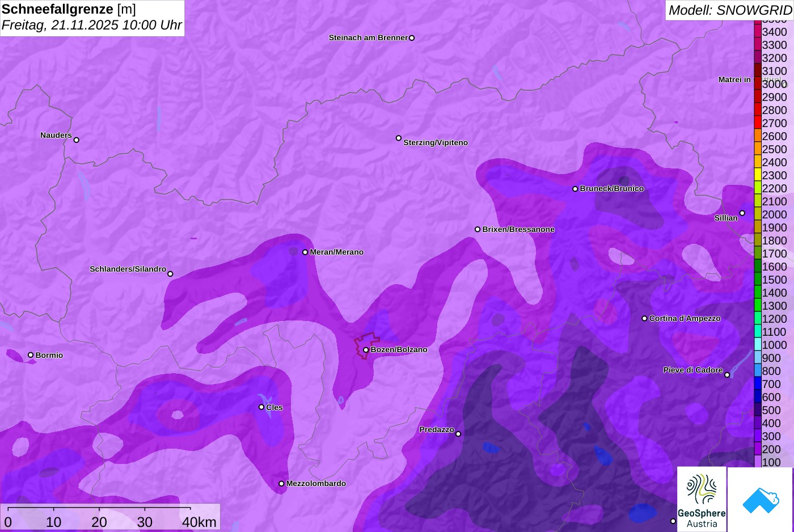
Task: Click the Cles location marker
Action: [261, 407]
